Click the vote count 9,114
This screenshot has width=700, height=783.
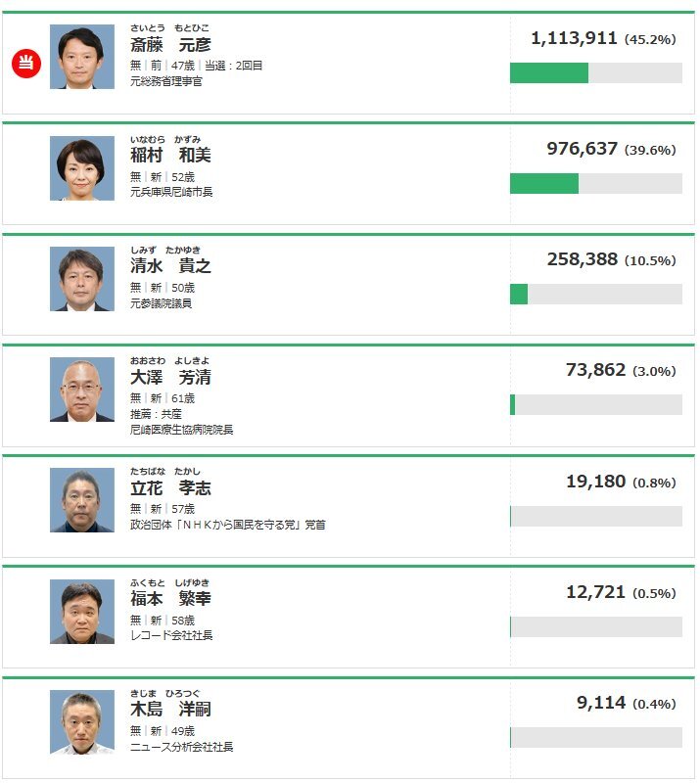601,703
